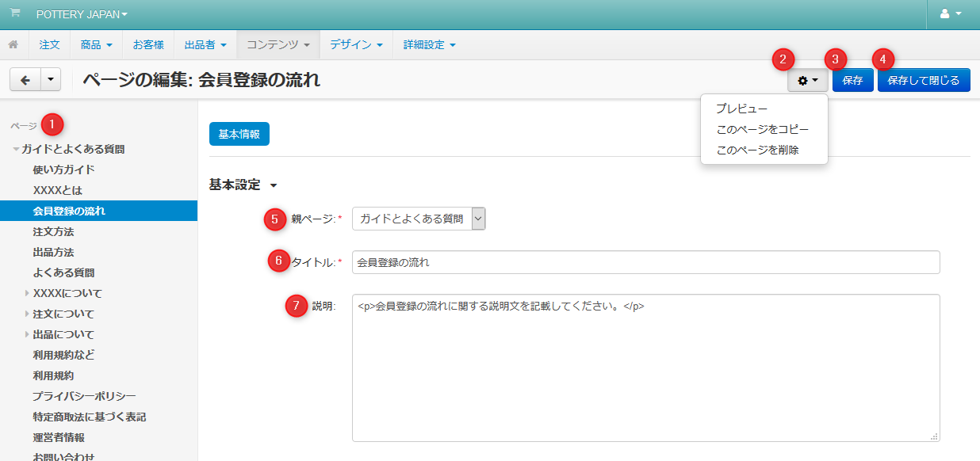Open the コンテンツ navigation menu

278,44
